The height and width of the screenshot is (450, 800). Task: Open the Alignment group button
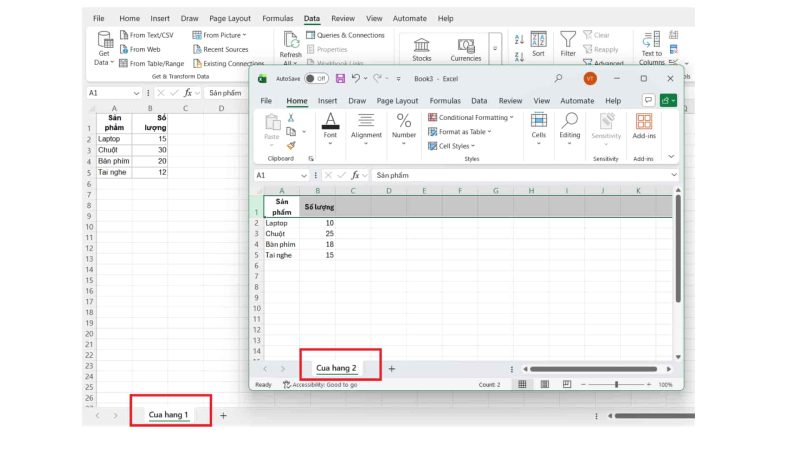click(366, 129)
